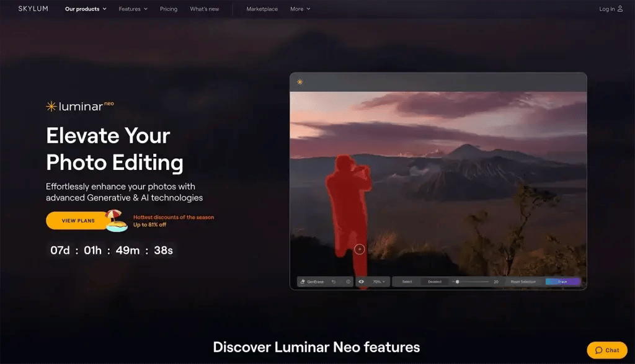Click the brush size slider handle
Viewport: 635px width, 364px height.
click(457, 282)
